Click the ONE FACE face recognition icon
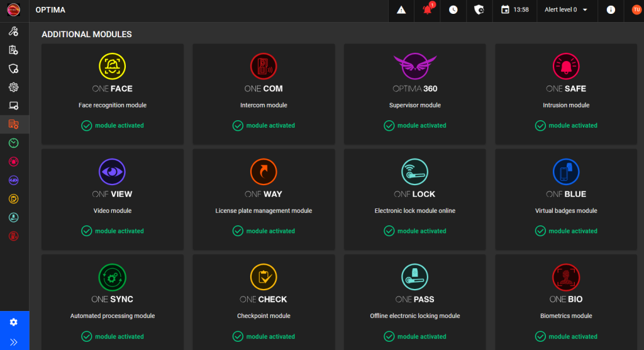 pos(112,66)
